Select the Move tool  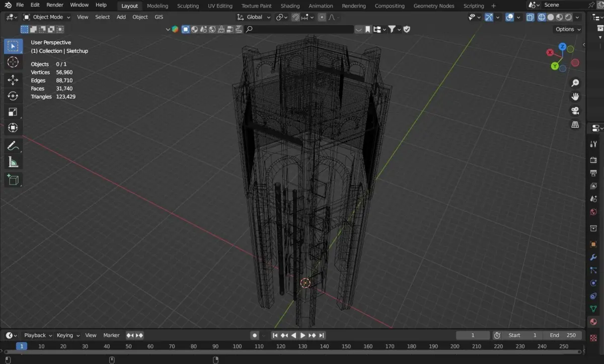click(13, 80)
